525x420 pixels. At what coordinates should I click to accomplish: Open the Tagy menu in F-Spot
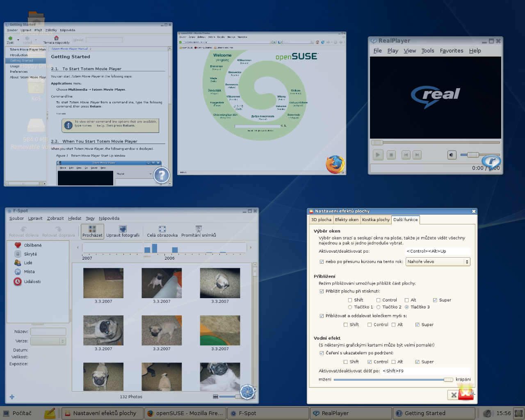90,219
